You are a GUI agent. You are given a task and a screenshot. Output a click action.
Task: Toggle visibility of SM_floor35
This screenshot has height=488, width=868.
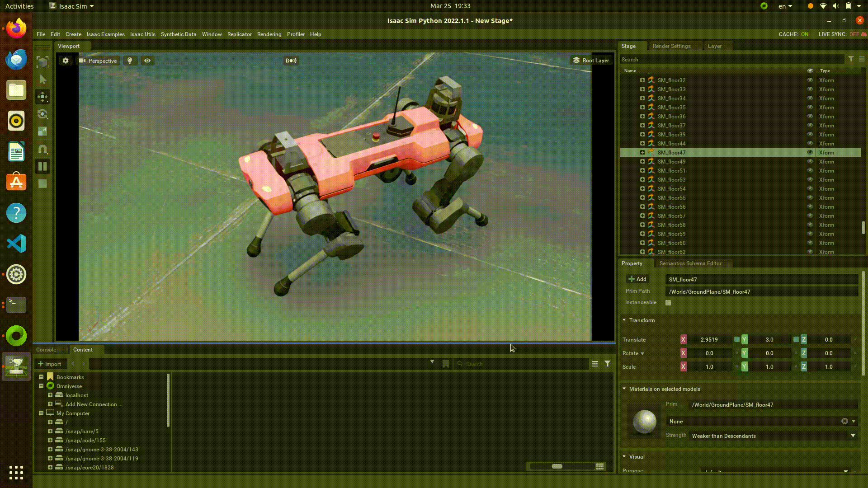tap(810, 107)
